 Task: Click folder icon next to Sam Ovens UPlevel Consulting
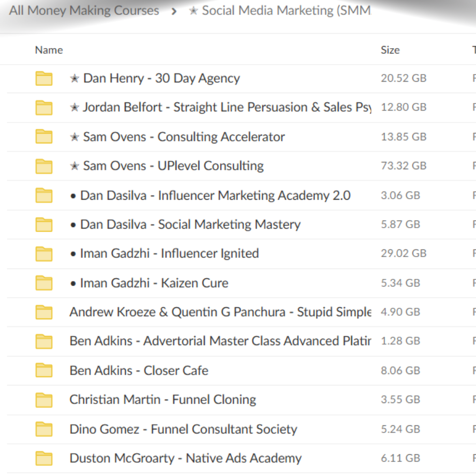pos(44,166)
